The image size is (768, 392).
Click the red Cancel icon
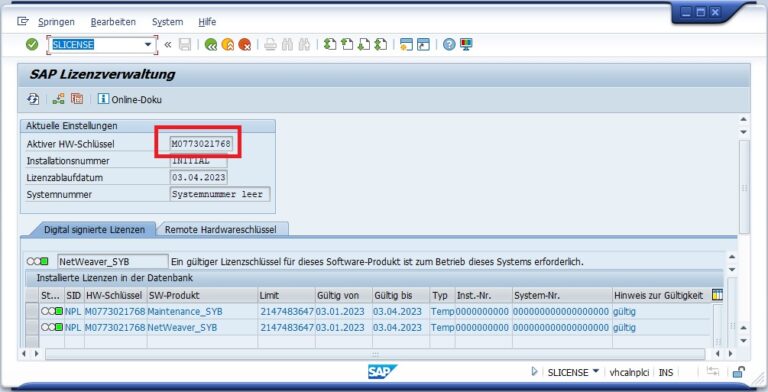[244, 45]
